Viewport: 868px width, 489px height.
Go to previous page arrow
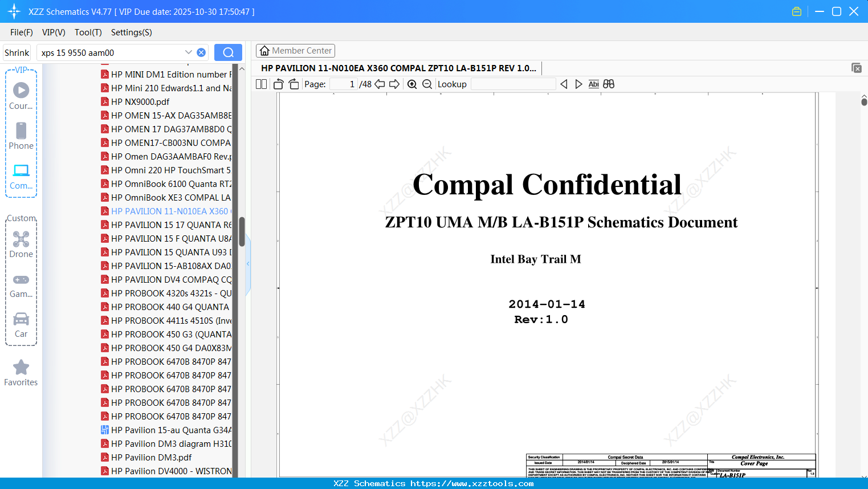380,84
